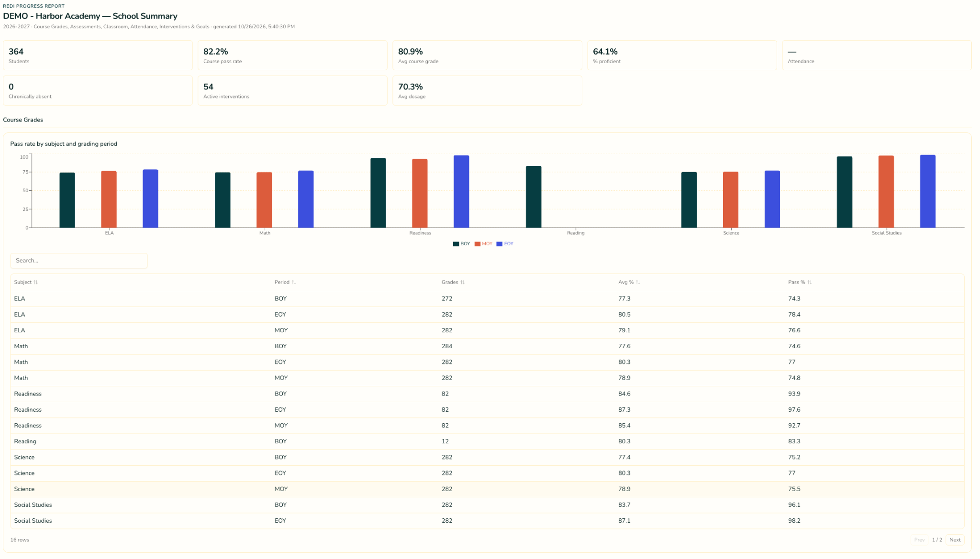Viewport: 980px width, 559px height.
Task: Click the Prev pagination button
Action: tap(919, 540)
